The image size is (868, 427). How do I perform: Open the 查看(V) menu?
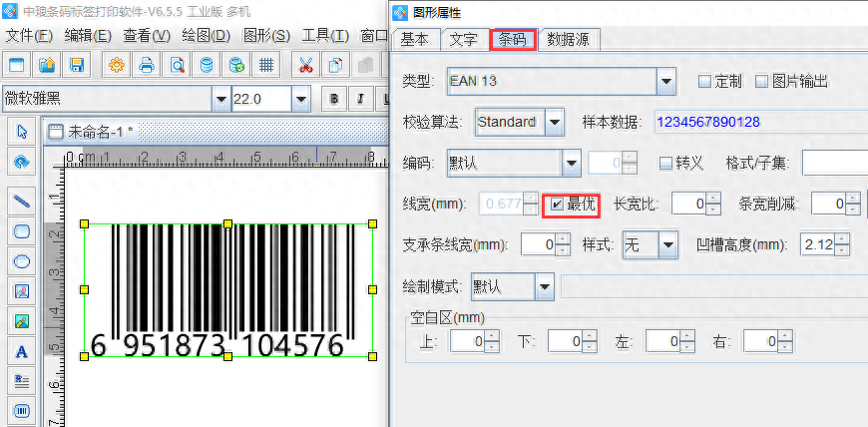[x=147, y=36]
